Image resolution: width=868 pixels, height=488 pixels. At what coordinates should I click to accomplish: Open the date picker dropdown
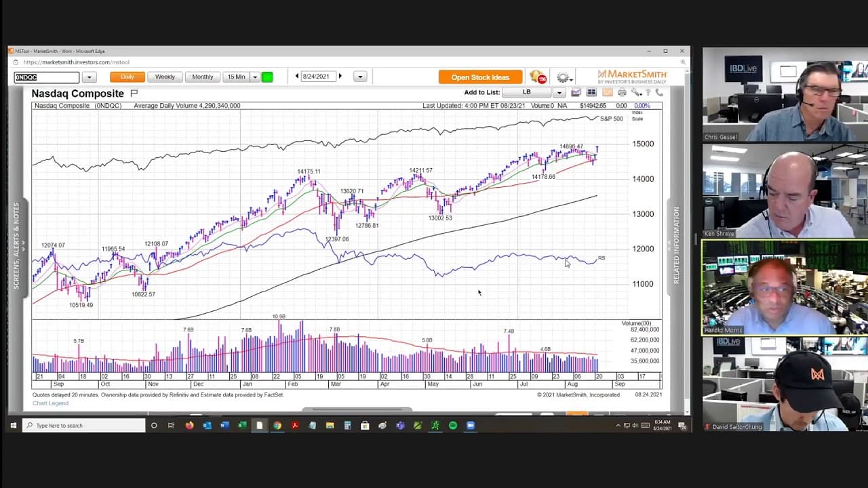point(360,77)
